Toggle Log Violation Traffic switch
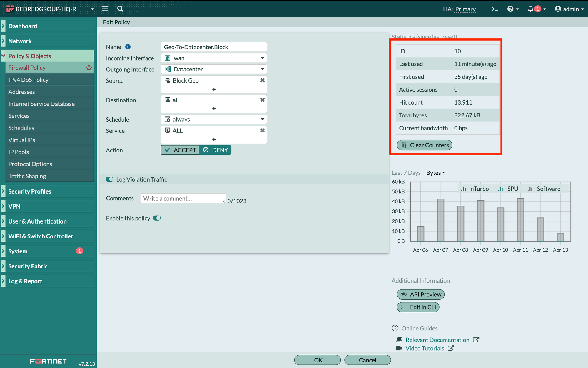 (110, 179)
